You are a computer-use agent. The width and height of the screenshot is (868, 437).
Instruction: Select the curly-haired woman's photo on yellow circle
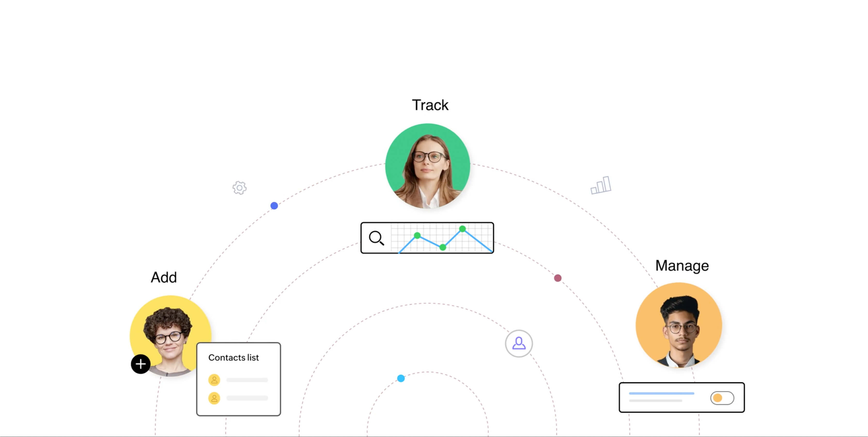click(x=171, y=336)
